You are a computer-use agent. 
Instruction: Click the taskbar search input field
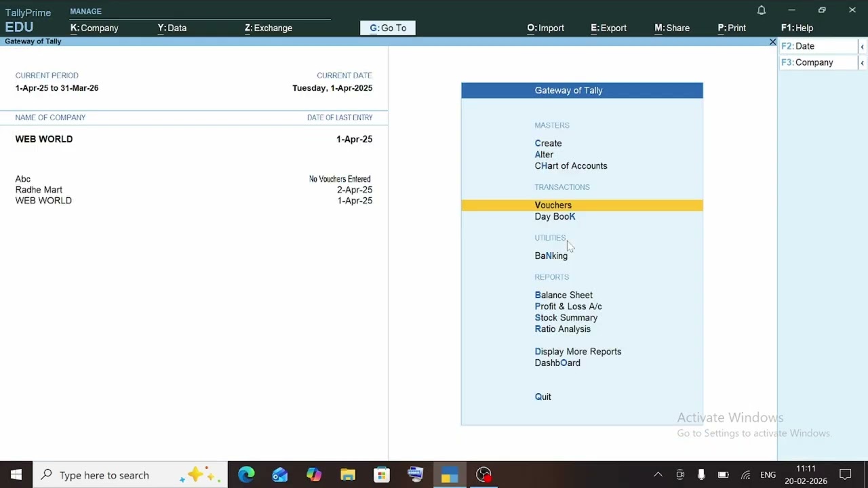[x=131, y=474]
